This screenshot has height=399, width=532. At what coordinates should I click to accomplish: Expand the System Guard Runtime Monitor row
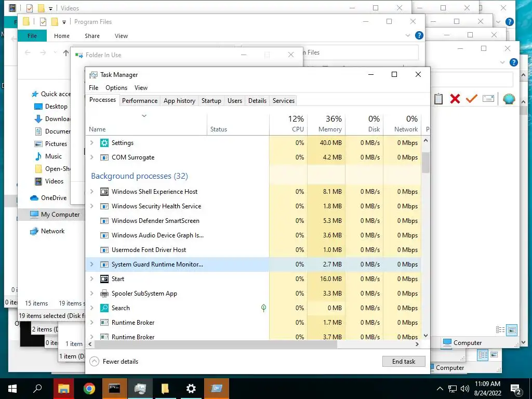[91, 264]
